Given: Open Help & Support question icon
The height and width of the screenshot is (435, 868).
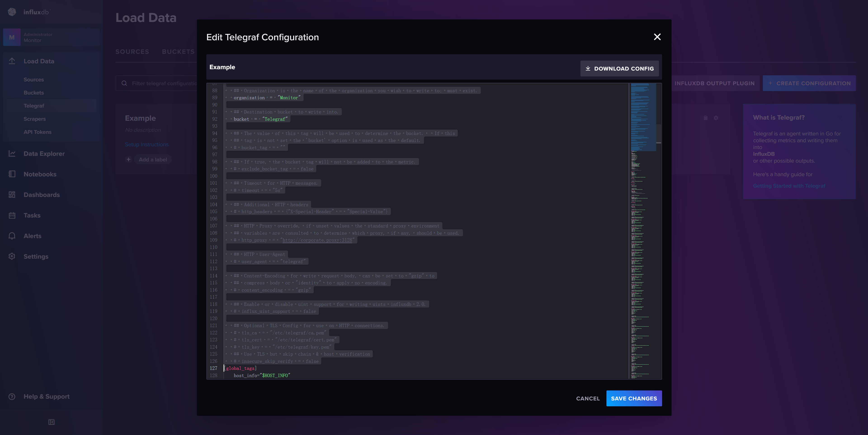Looking at the screenshot, I should (12, 397).
